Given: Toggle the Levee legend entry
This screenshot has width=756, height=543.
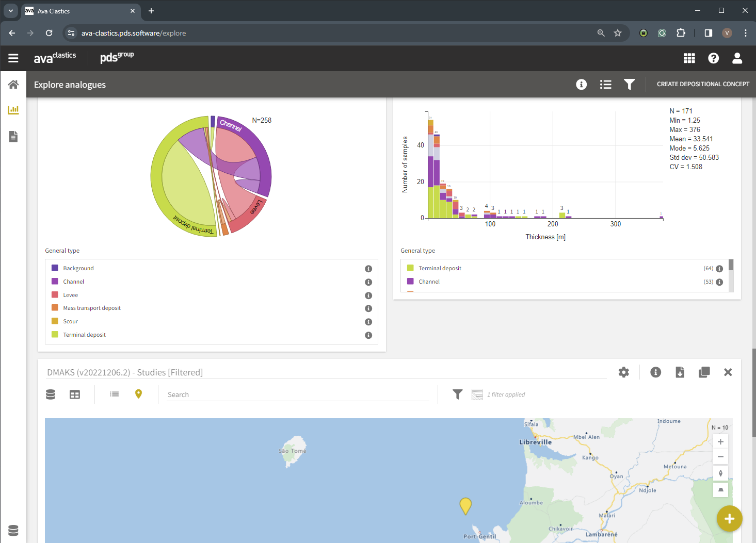Looking at the screenshot, I should point(71,295).
